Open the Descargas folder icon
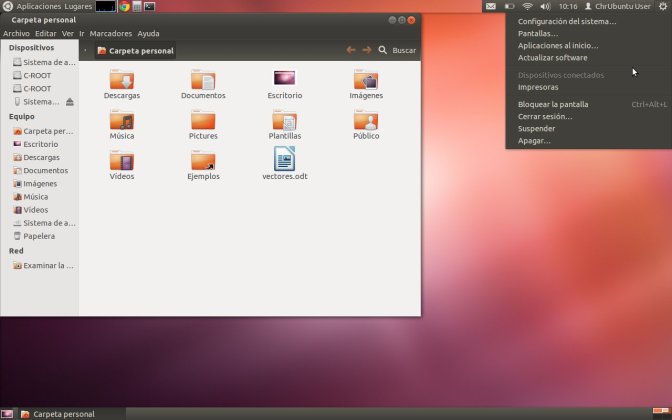This screenshot has width=672, height=420. pos(121,80)
